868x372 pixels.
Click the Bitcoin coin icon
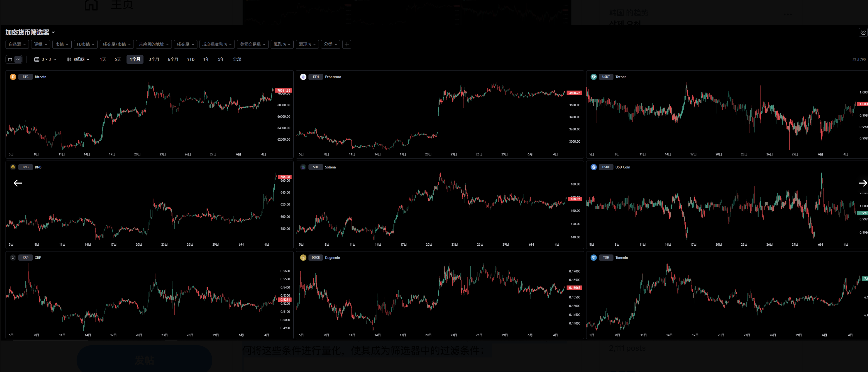(13, 77)
